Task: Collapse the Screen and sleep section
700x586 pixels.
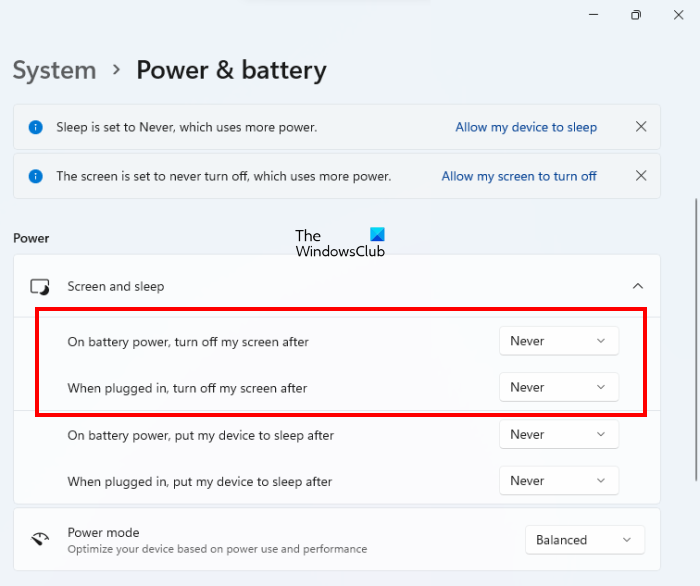Action: point(638,287)
